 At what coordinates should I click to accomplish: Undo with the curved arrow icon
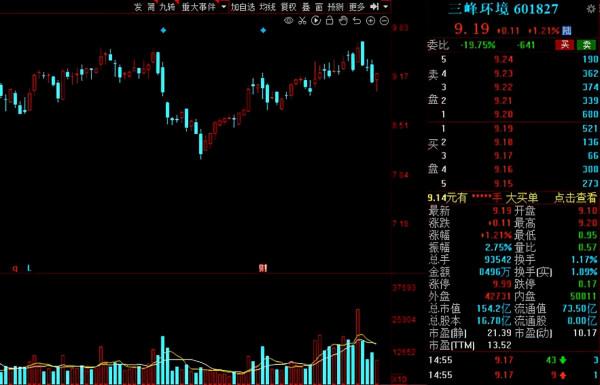click(357, 21)
